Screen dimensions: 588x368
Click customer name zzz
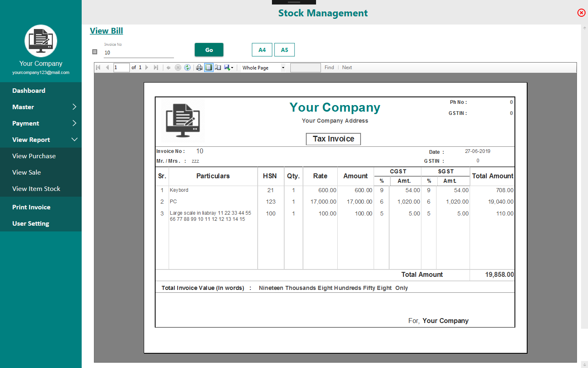pyautogui.click(x=195, y=161)
